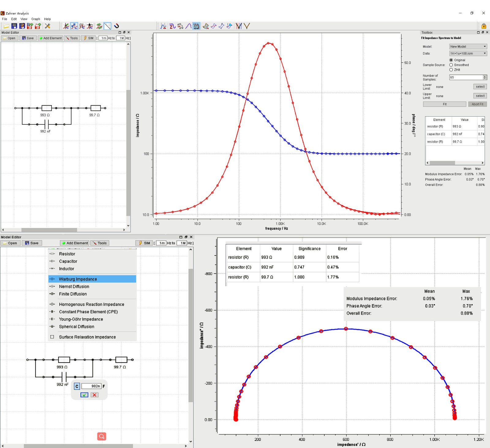
Task: Open the Data dropdown with 1K+1u+100.ism
Action: point(468,53)
